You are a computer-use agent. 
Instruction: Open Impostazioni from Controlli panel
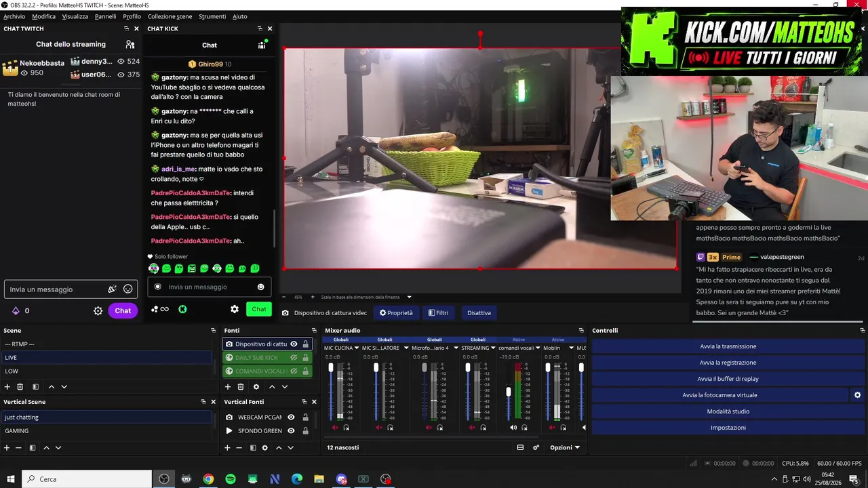pos(728,428)
